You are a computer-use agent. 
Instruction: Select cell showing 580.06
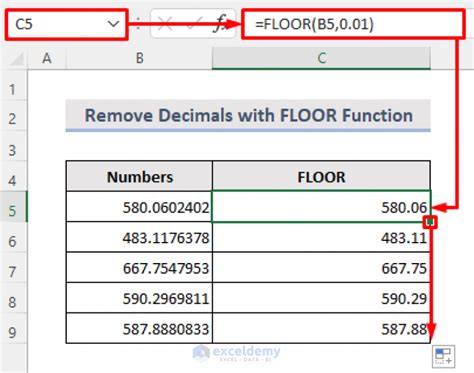(321, 207)
